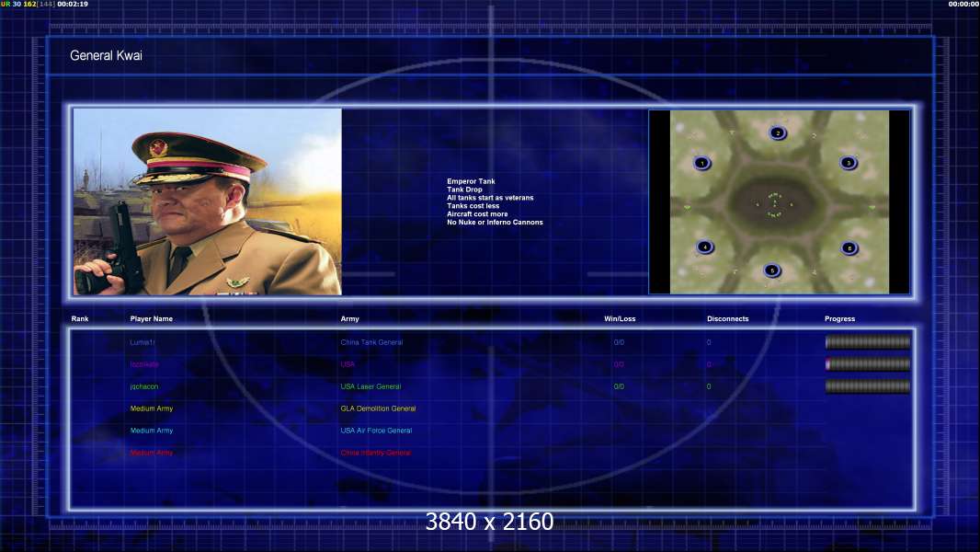Viewport: 980px width, 552px height.
Task: Click the USA Laser General loading progress bar
Action: [x=868, y=387]
